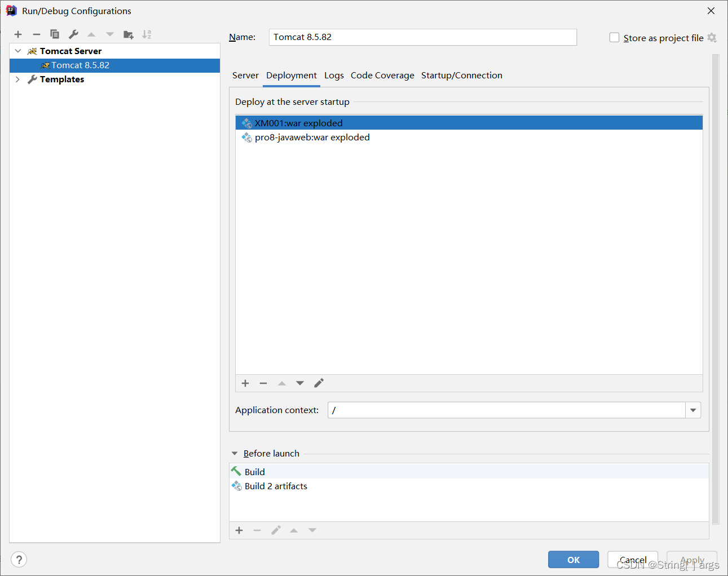Select the Templates tree item

pyautogui.click(x=62, y=79)
